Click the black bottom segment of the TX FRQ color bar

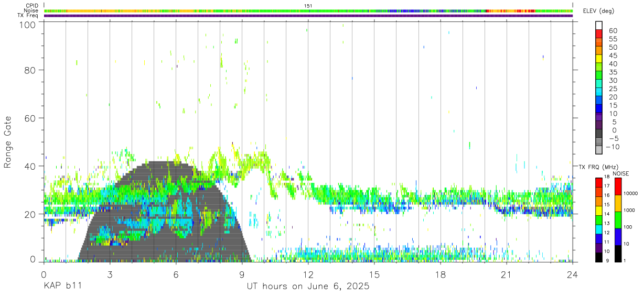point(599,257)
